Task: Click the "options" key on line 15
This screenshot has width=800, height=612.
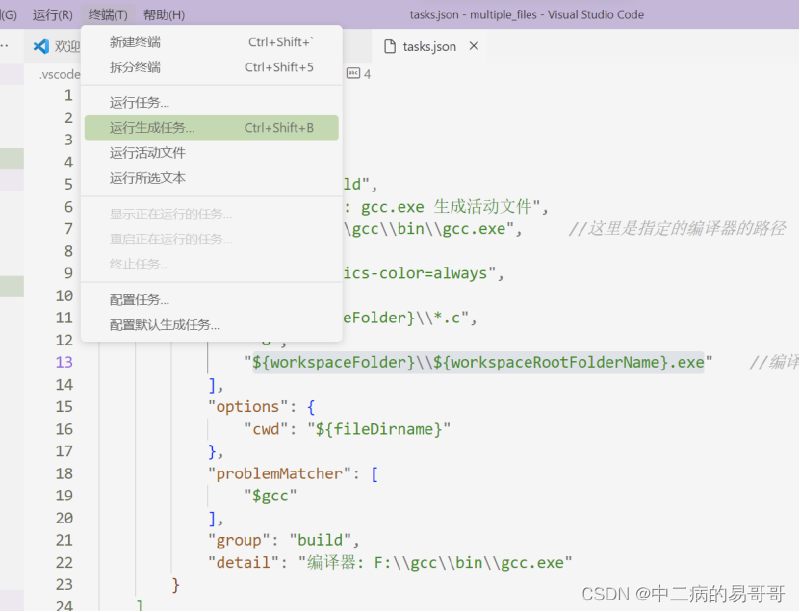Action: [248, 406]
